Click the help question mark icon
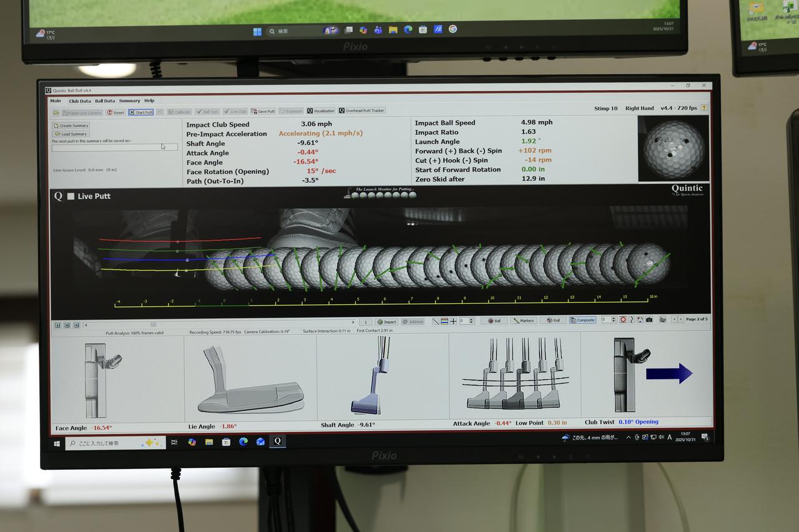The width and height of the screenshot is (799, 532). tap(704, 108)
